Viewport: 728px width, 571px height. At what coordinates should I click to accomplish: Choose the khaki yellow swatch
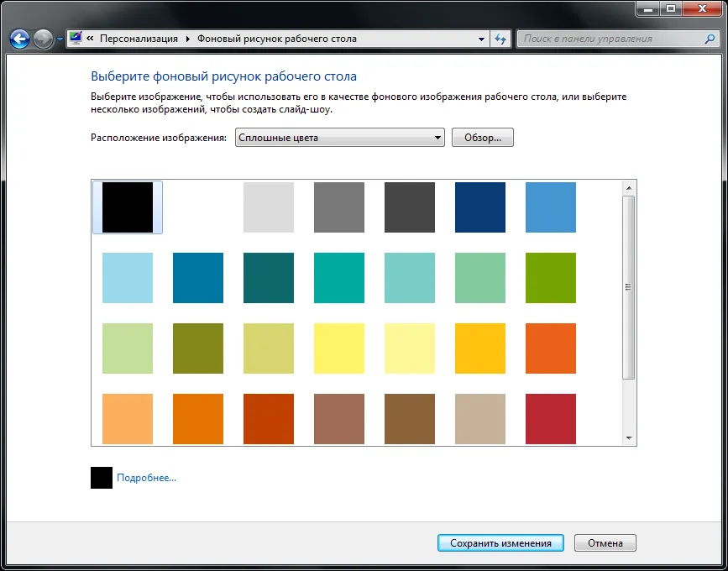[x=269, y=348]
